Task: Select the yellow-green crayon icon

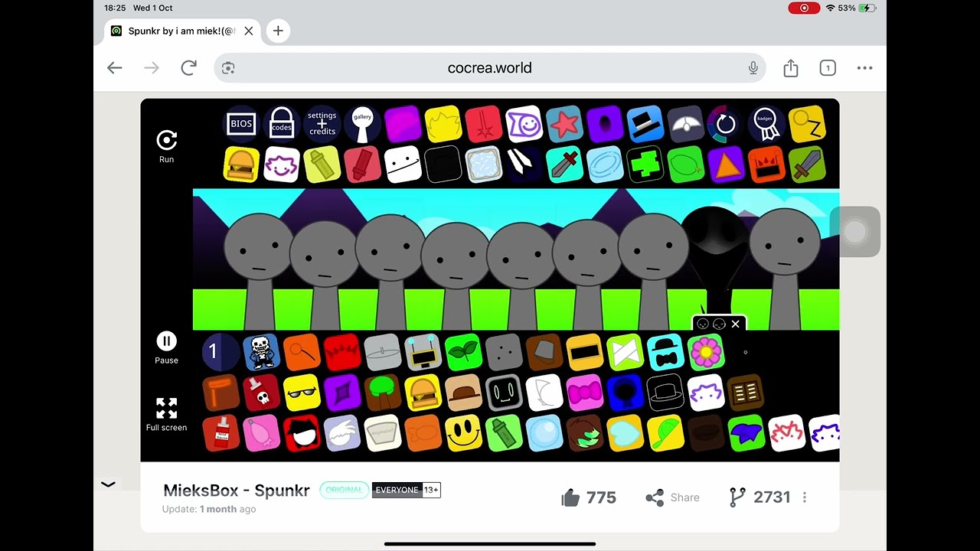Action: pos(322,165)
